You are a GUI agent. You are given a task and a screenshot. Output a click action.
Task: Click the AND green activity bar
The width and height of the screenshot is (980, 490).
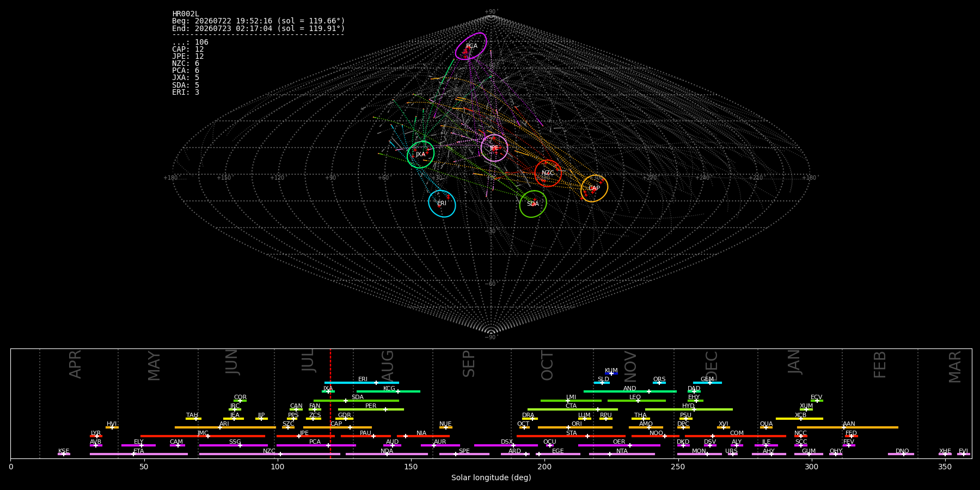(x=630, y=391)
